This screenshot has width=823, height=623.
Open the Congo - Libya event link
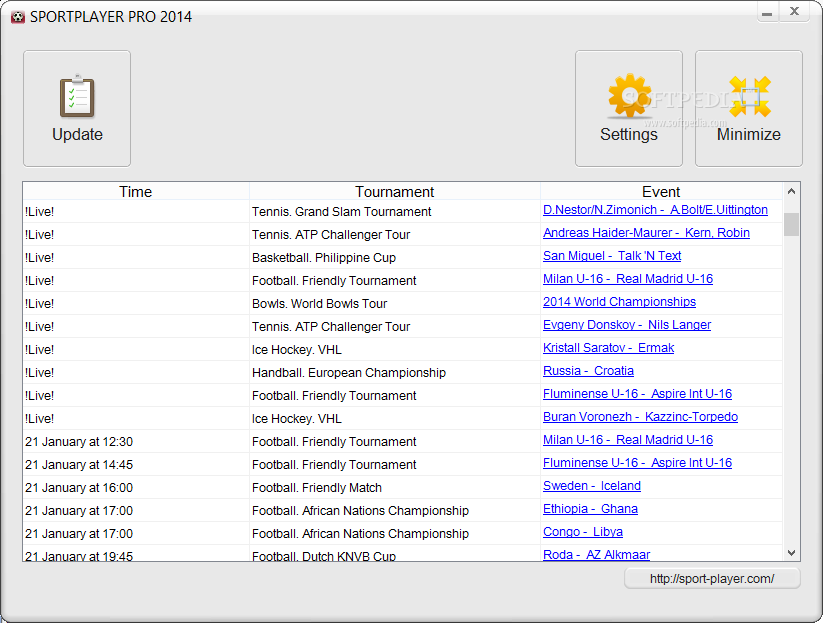point(583,532)
